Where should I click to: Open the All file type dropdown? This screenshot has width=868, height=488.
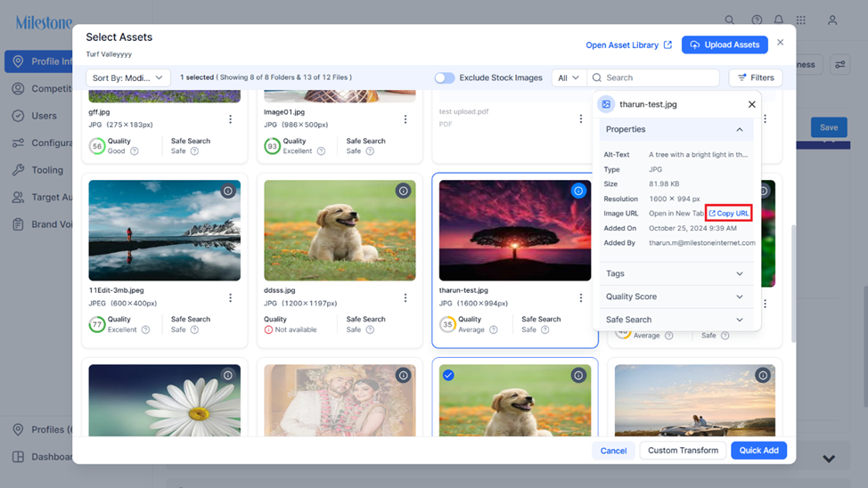(569, 78)
